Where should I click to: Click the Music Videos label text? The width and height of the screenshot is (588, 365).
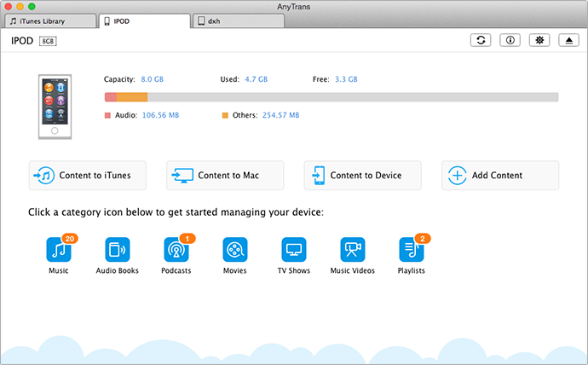(x=353, y=270)
